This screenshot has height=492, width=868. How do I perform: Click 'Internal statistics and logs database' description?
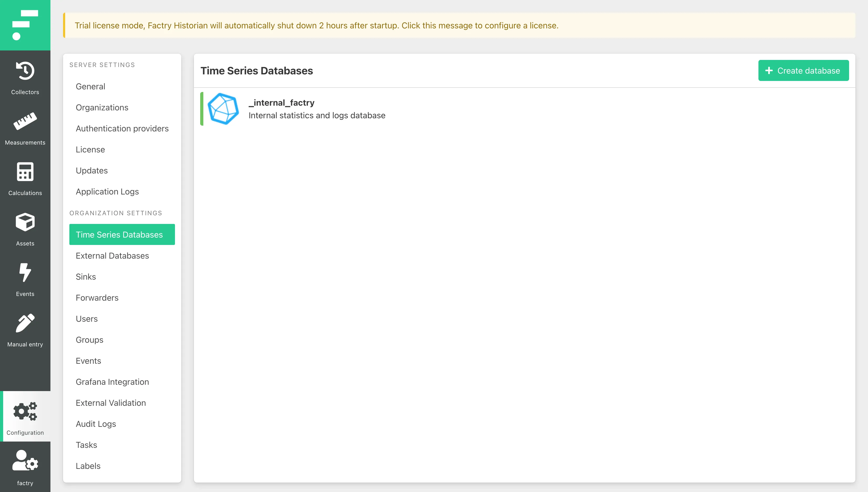317,116
